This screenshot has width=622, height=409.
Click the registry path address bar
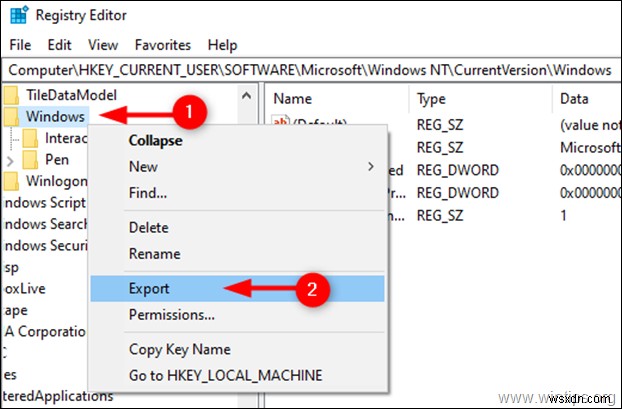[311, 70]
